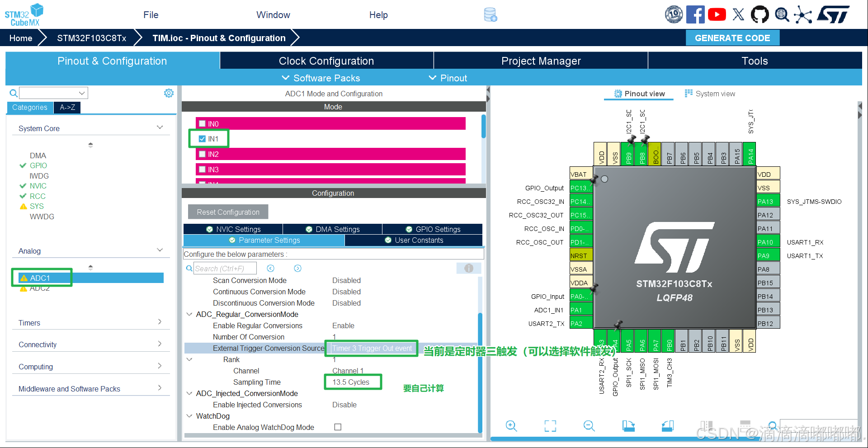Open the DMA Settings tab
This screenshot has width=868, height=448.
[333, 229]
